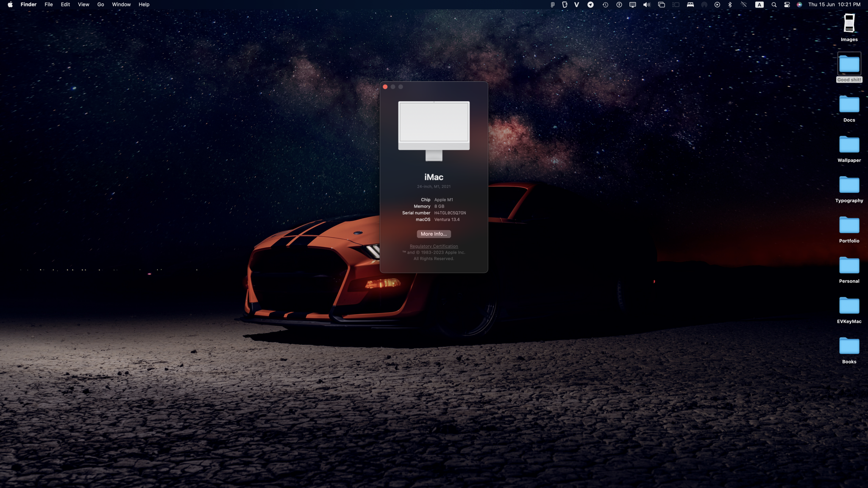Open Spotlight search magnifier icon
Image resolution: width=868 pixels, height=488 pixels.
(774, 5)
